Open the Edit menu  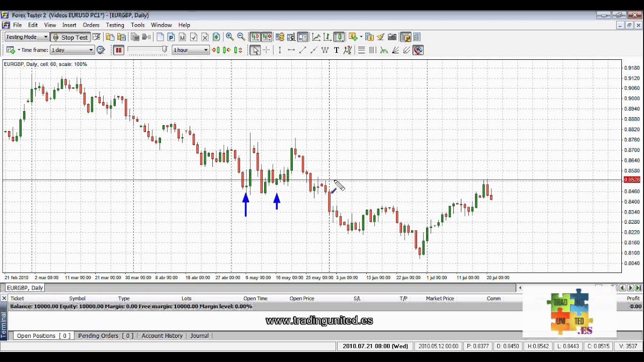pos(33,25)
